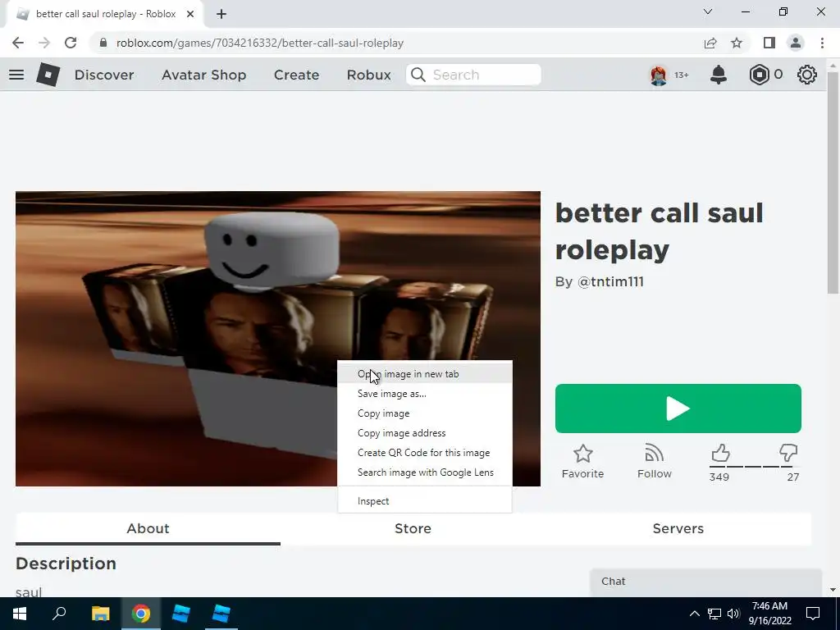
Task: Click the browser address bar URL
Action: pos(260,43)
